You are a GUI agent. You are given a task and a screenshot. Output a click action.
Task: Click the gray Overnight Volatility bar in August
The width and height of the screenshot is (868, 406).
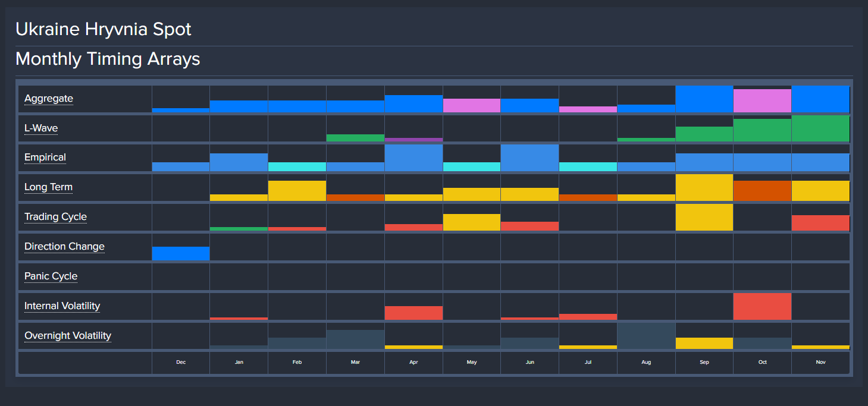[646, 336]
